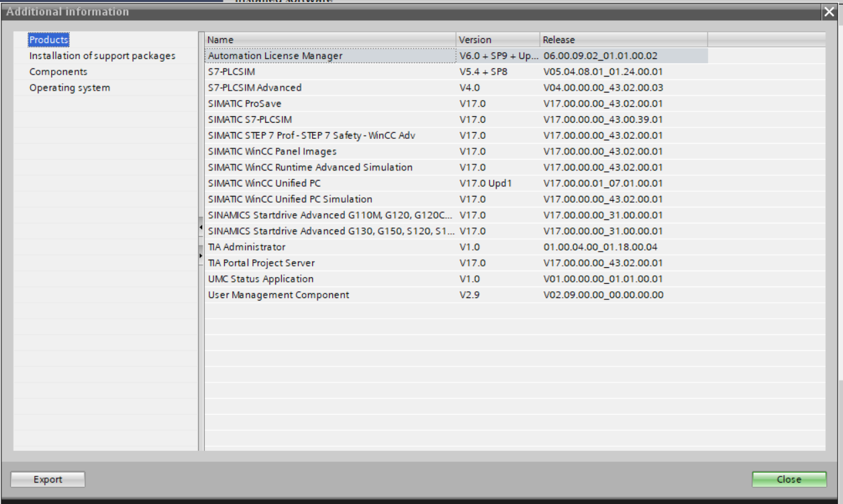This screenshot has height=504, width=843.
Task: Click release V17.00.00.01_07.01.00.01 cell
Action: (x=624, y=183)
